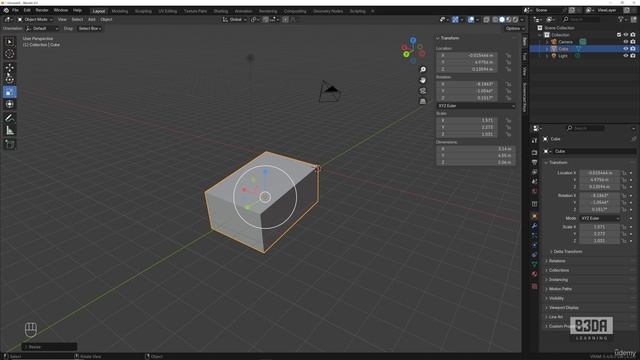Activate the 3D Cursor tool
Screen dimensions: 640x360
pos(9,53)
